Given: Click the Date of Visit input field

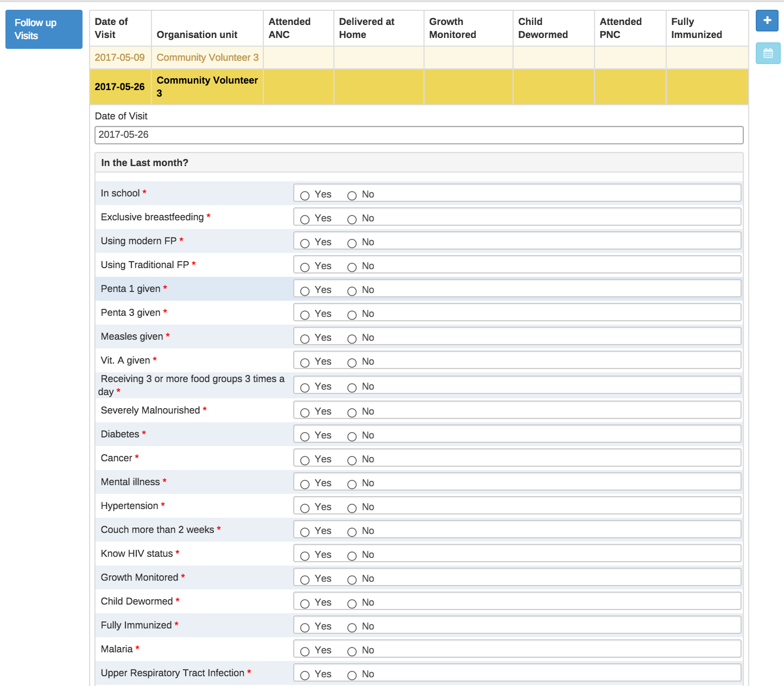Looking at the screenshot, I should click(x=418, y=135).
